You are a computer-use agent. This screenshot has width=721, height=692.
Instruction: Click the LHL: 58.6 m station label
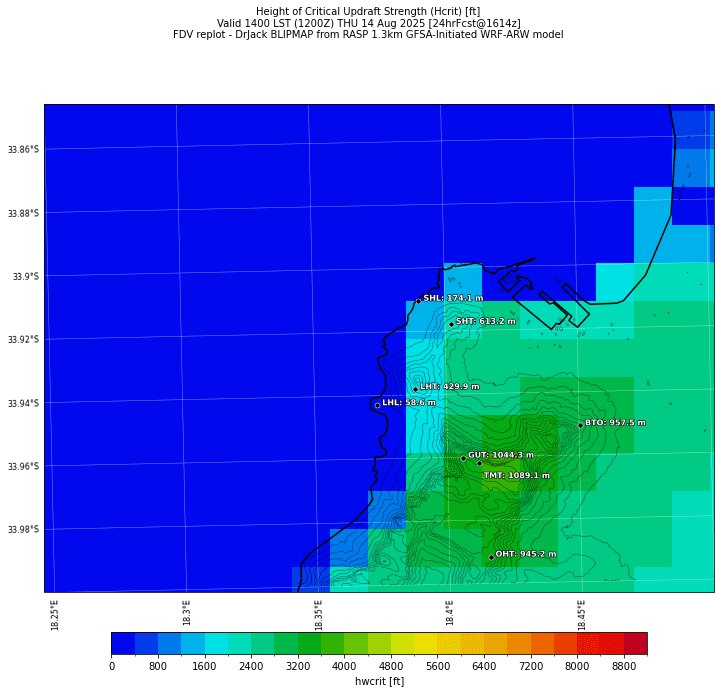tap(409, 402)
